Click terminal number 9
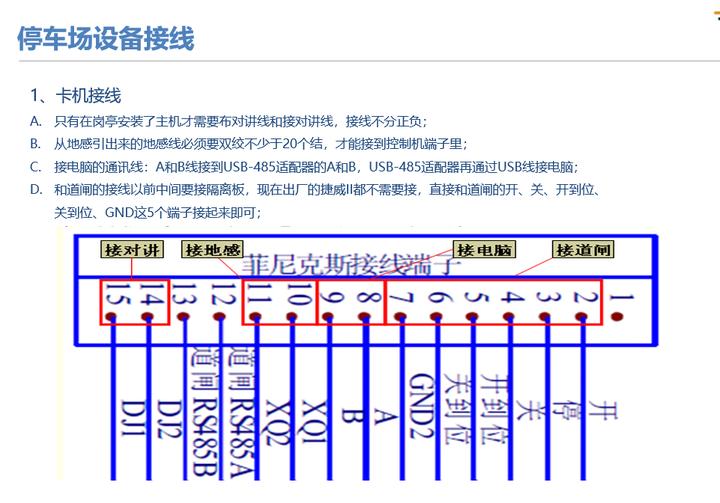Image resolution: width=720 pixels, height=503 pixels. [x=333, y=298]
